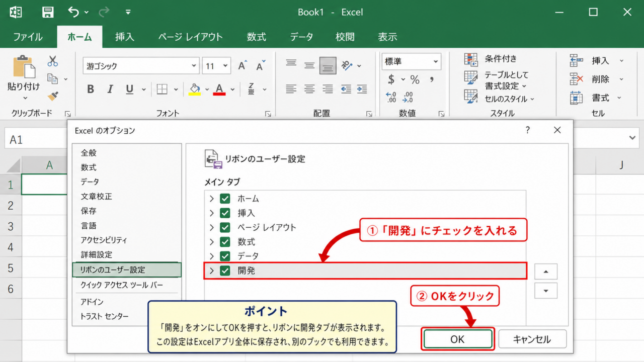Click move up arrow button
Image resolution: width=644 pixels, height=362 pixels.
coord(546,271)
